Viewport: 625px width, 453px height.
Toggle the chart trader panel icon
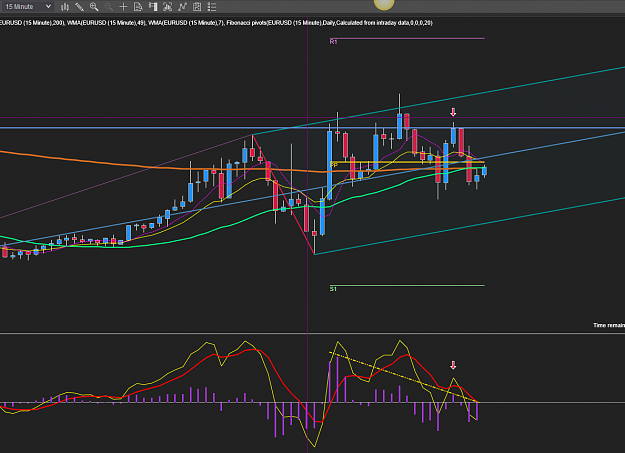(x=153, y=7)
